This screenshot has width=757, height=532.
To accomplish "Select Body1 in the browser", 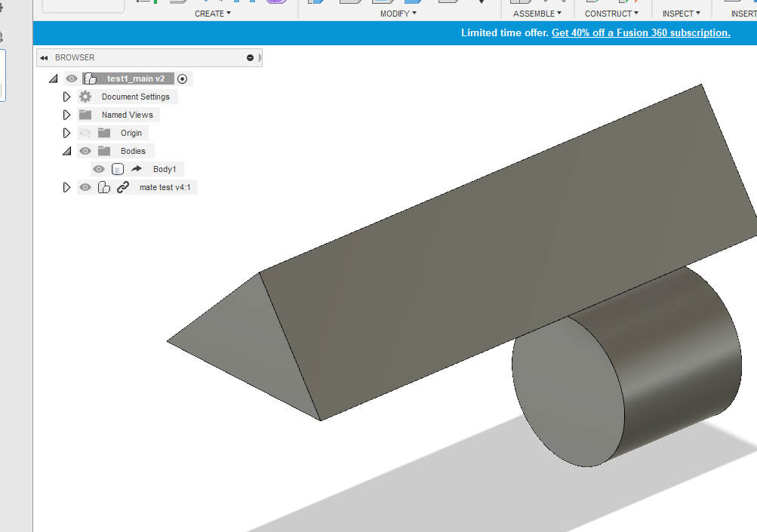I will 165,169.
